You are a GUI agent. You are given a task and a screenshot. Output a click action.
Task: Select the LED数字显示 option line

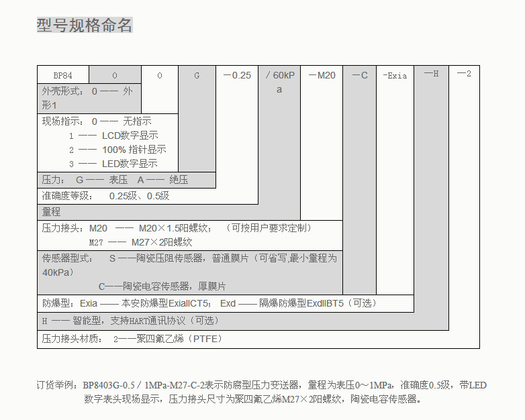tap(113, 164)
